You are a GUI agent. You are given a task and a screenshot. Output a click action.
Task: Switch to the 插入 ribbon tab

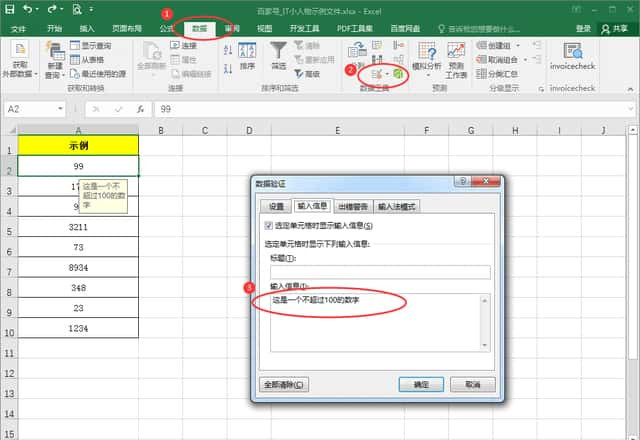(87, 28)
